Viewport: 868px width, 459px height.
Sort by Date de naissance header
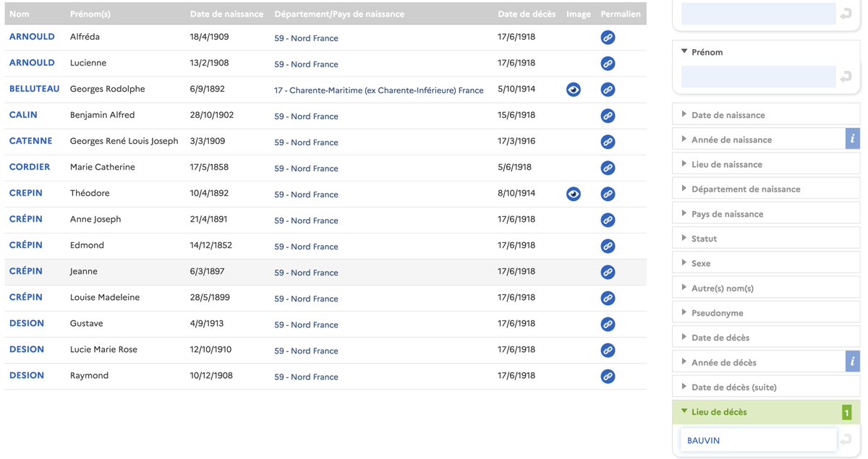tap(226, 14)
